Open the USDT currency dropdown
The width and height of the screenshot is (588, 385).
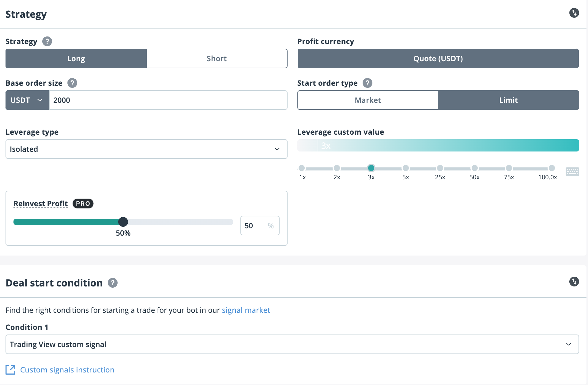(27, 100)
